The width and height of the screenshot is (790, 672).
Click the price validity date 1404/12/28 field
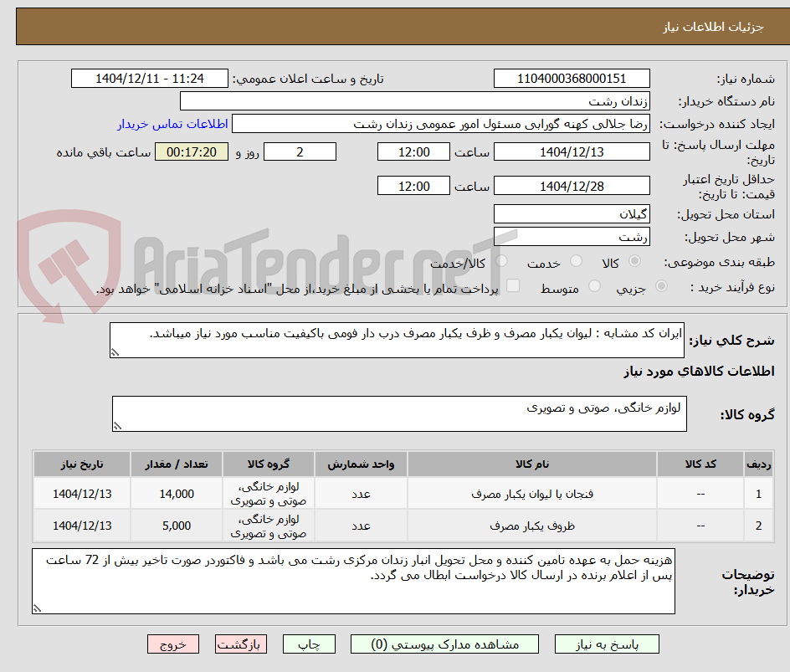point(572,186)
